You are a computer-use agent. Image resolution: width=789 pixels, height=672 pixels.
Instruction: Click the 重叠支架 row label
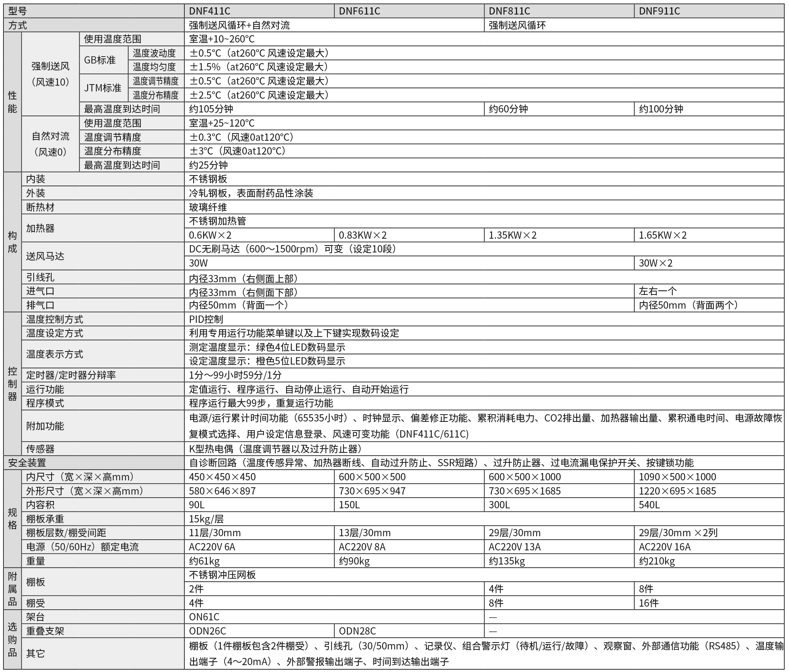pos(103,631)
